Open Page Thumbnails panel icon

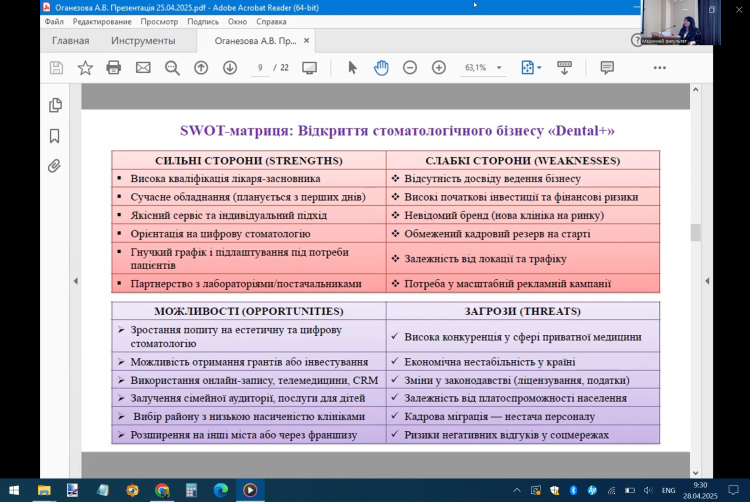55,105
